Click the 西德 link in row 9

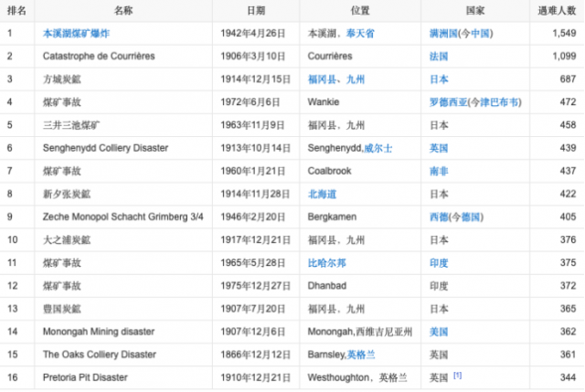pyautogui.click(x=439, y=217)
